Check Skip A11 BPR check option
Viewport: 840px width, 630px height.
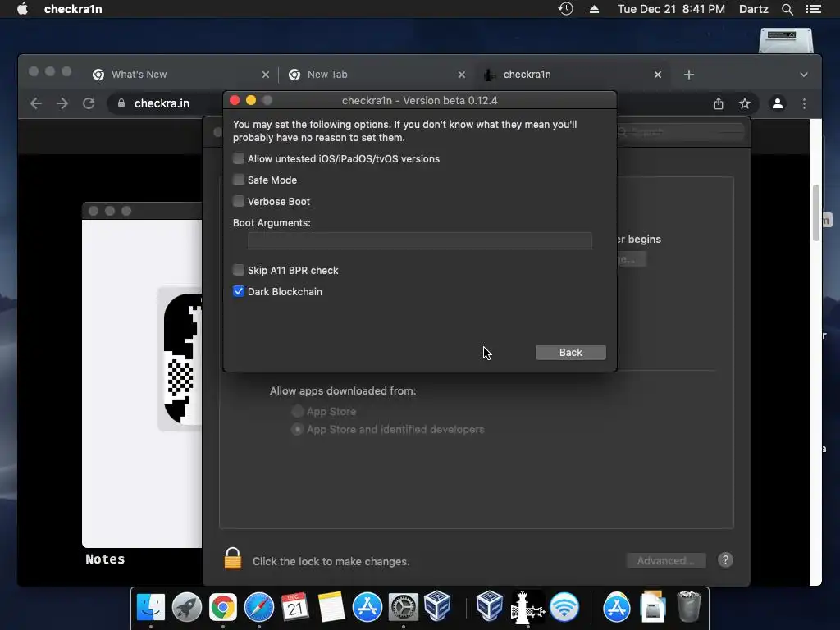click(x=239, y=270)
